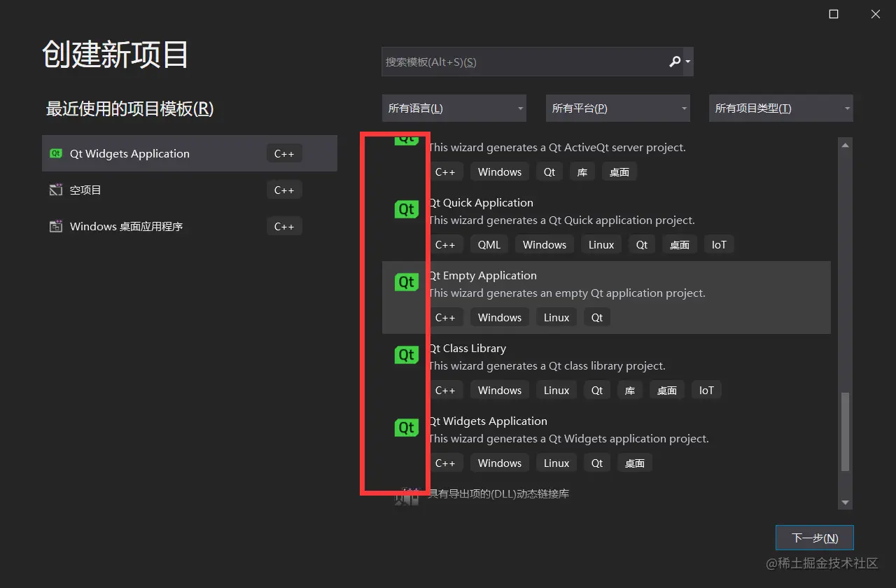Select recent Qt Widgets Application template
Viewport: 896px width, 588px height.
coord(190,153)
